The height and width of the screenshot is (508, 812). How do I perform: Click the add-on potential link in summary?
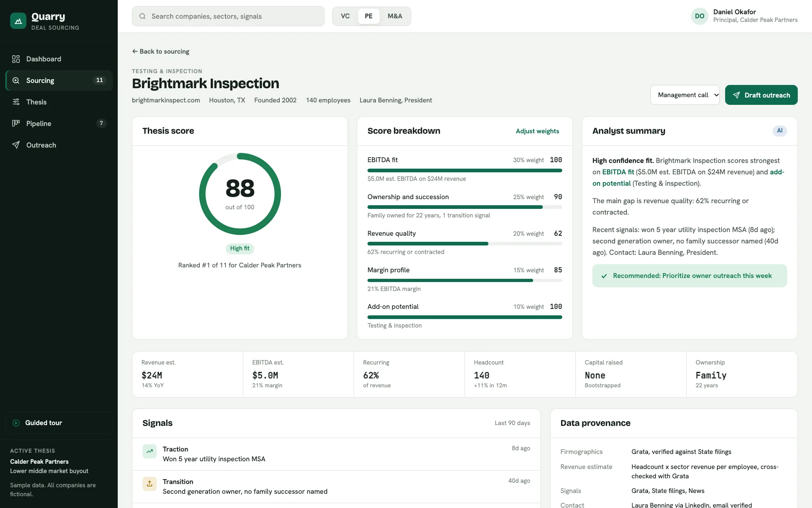611,183
